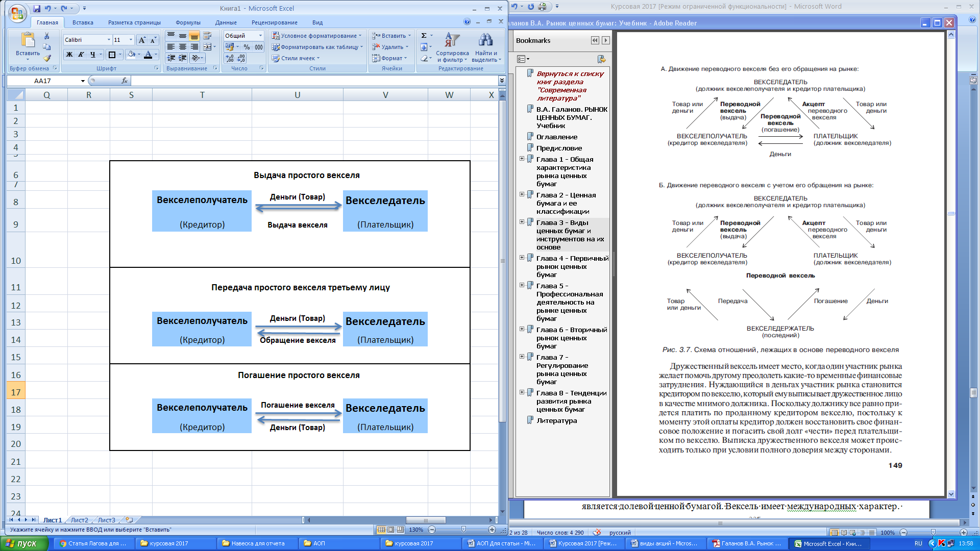Open Условное форматирование dropdown
This screenshot has width=980, height=551.
tap(316, 36)
